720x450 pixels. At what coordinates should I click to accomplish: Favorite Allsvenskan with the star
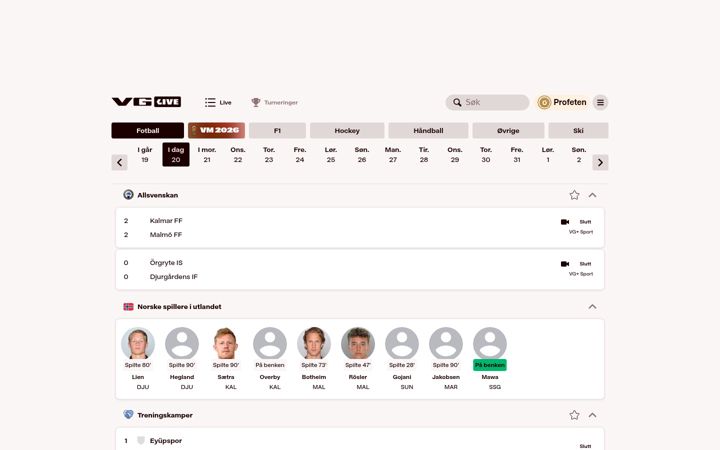(x=574, y=195)
